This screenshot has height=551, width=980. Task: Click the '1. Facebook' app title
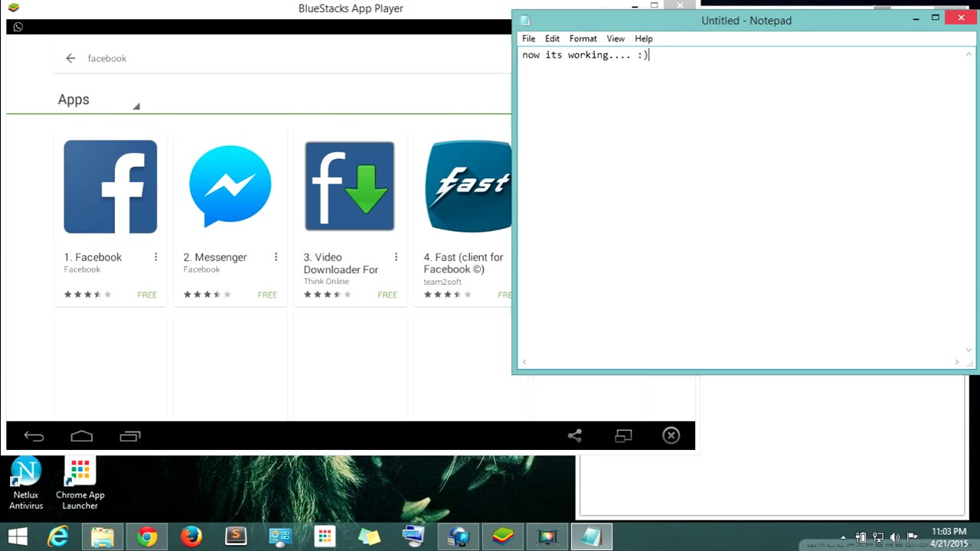tap(93, 257)
